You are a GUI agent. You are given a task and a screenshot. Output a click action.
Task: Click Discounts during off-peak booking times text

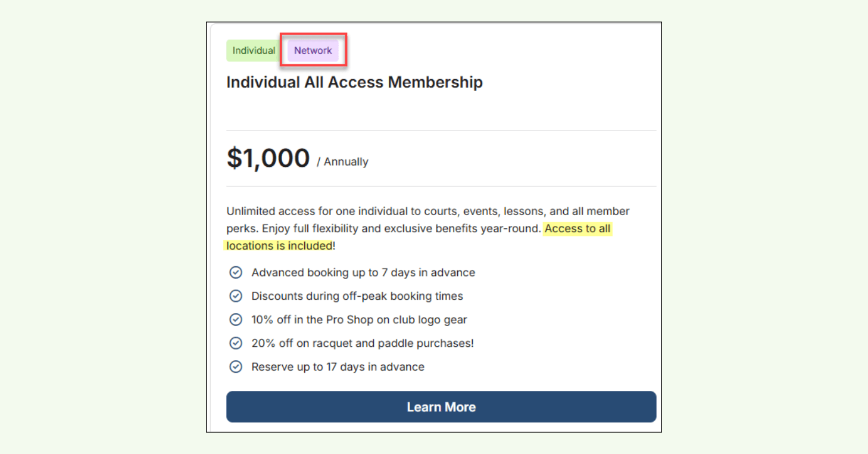357,296
